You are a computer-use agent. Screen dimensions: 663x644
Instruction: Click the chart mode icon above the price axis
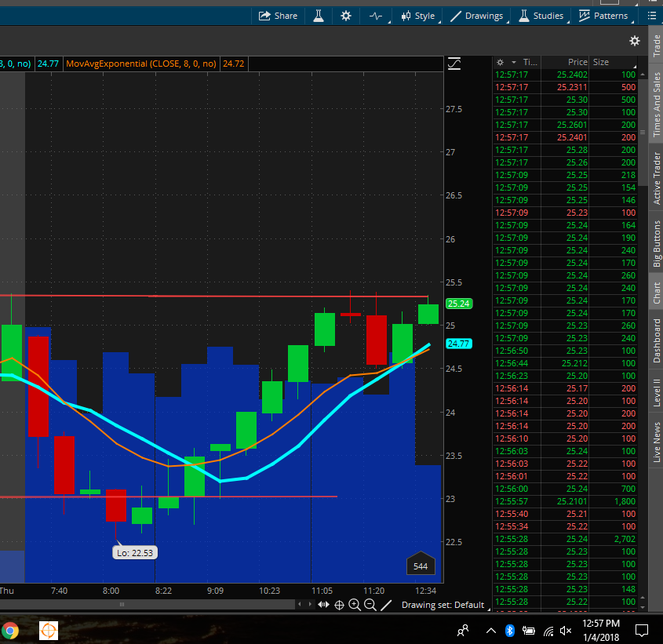pyautogui.click(x=454, y=64)
